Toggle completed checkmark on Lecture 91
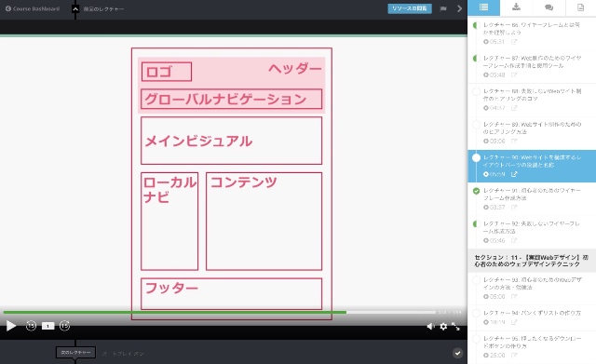This screenshot has height=364, width=596. [476, 191]
